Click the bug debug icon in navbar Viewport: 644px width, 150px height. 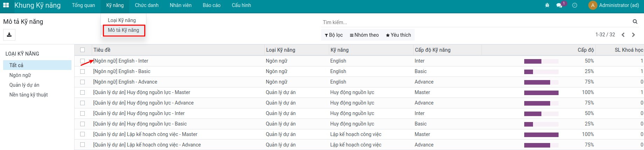coord(547,5)
